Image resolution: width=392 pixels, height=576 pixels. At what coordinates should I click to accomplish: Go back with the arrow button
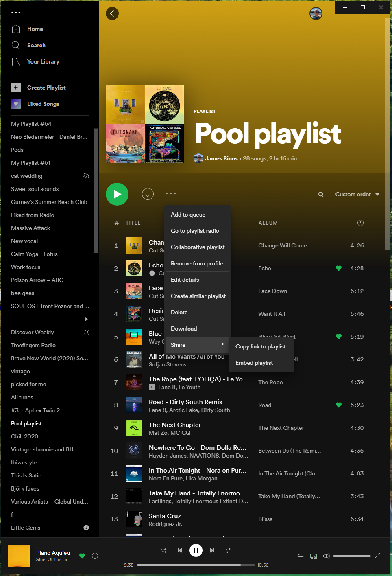tap(112, 13)
